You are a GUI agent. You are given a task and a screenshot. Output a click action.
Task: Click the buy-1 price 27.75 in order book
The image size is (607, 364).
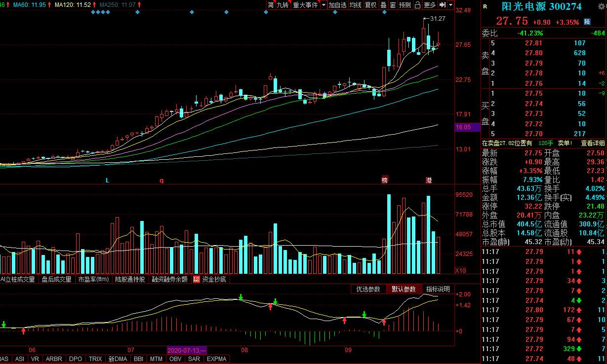(x=534, y=94)
